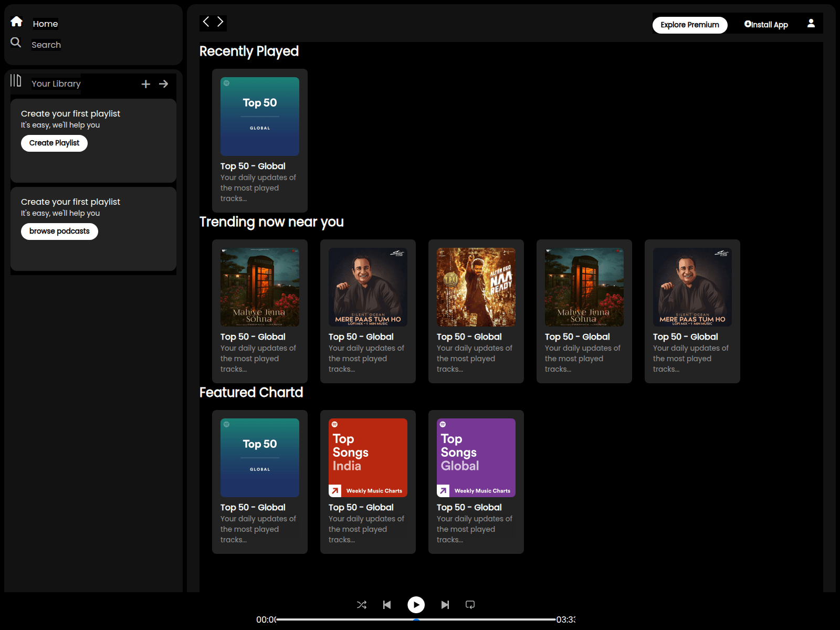The image size is (840, 630).
Task: Click the Create Playlist button
Action: (54, 143)
